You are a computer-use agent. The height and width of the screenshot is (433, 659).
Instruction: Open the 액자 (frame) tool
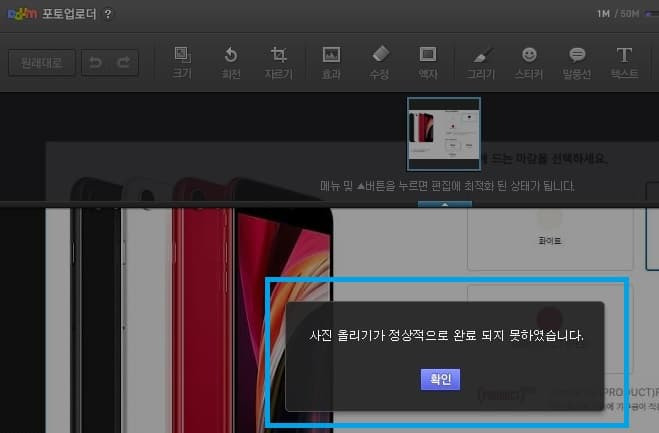point(428,63)
